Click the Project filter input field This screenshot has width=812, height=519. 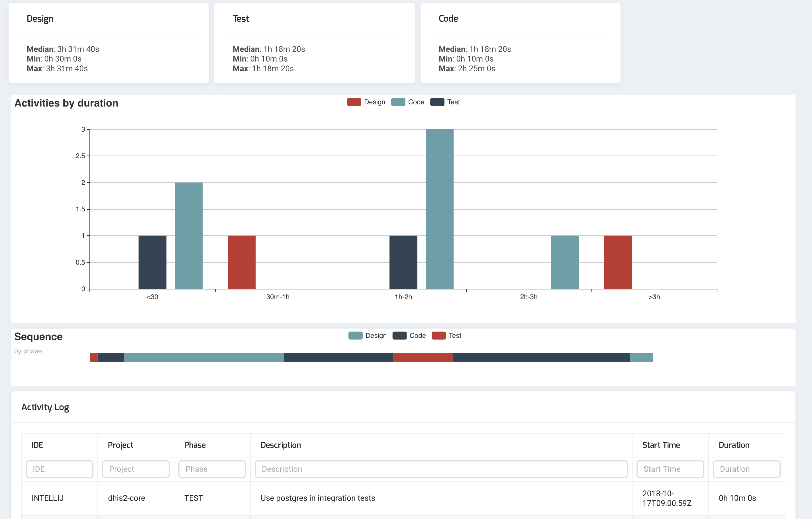136,469
